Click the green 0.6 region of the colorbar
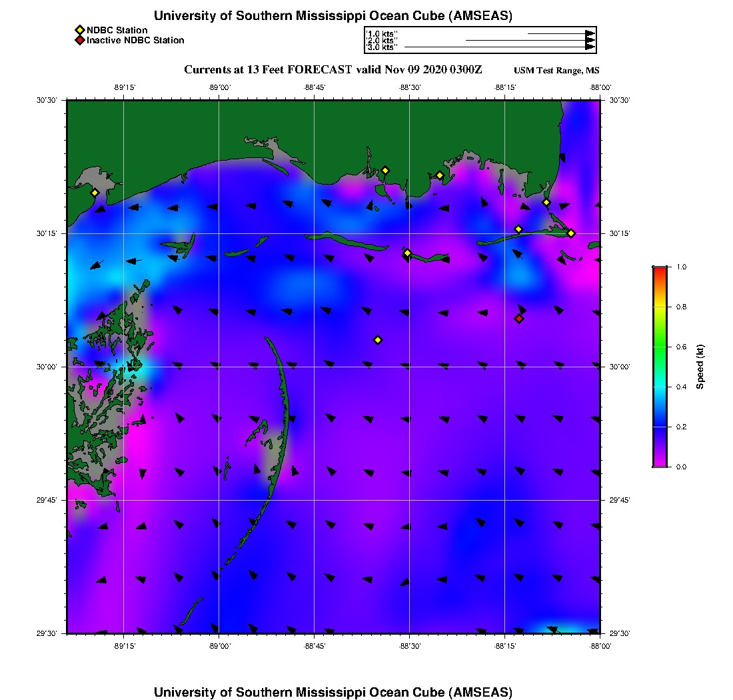 [660, 347]
